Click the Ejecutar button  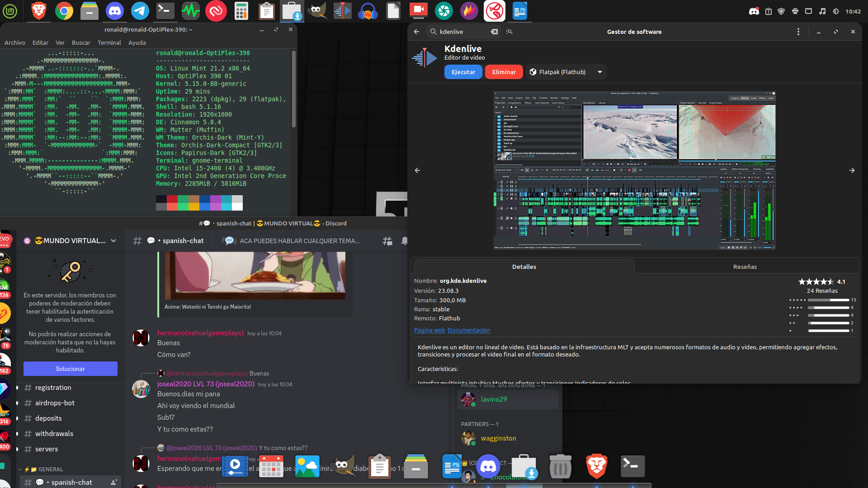coord(463,72)
